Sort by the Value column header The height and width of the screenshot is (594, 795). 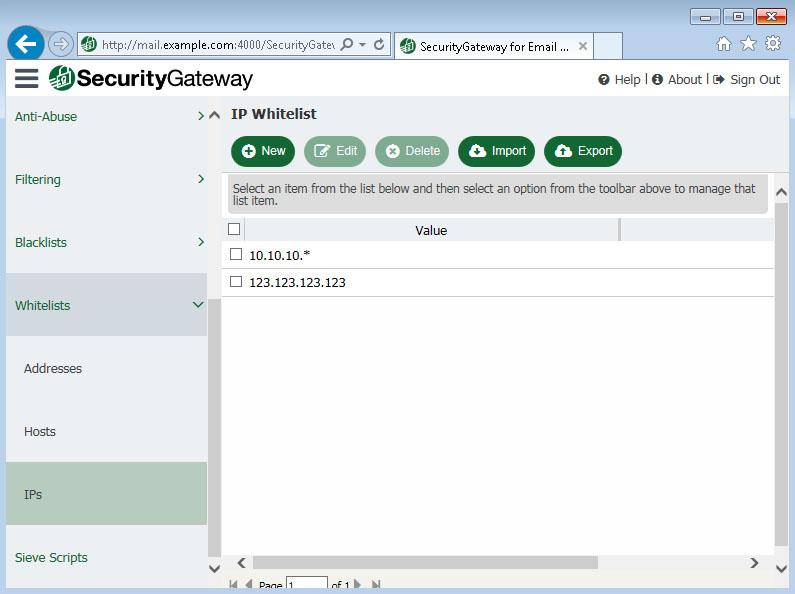pos(431,230)
